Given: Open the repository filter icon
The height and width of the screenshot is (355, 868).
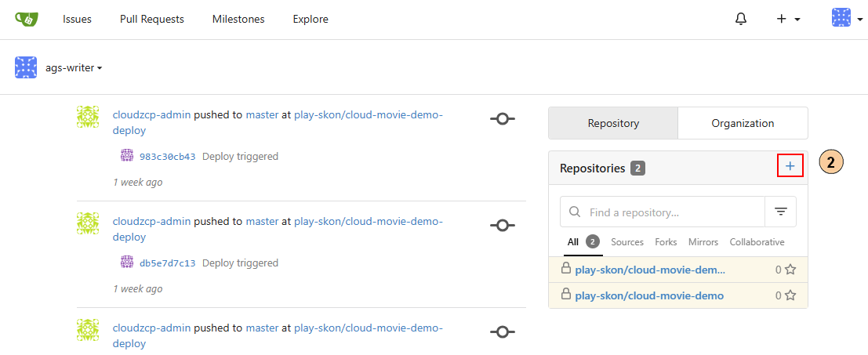Looking at the screenshot, I should [x=780, y=212].
